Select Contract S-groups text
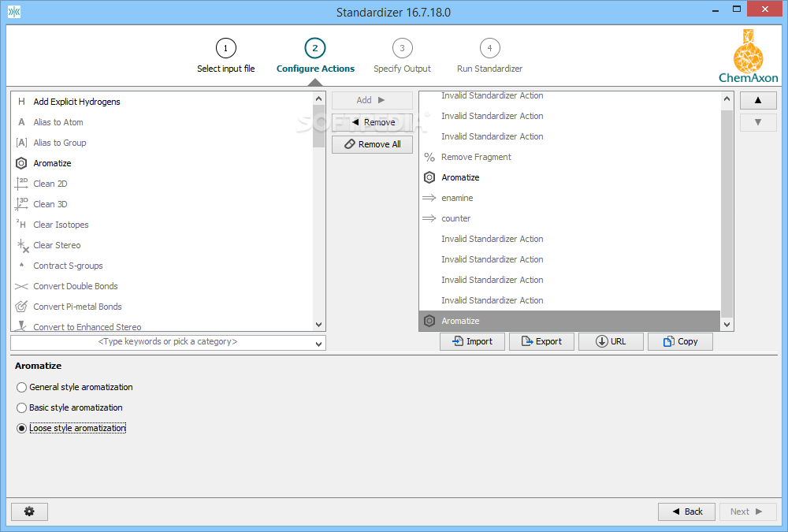Viewport: 788px width, 532px height. pyautogui.click(x=68, y=266)
